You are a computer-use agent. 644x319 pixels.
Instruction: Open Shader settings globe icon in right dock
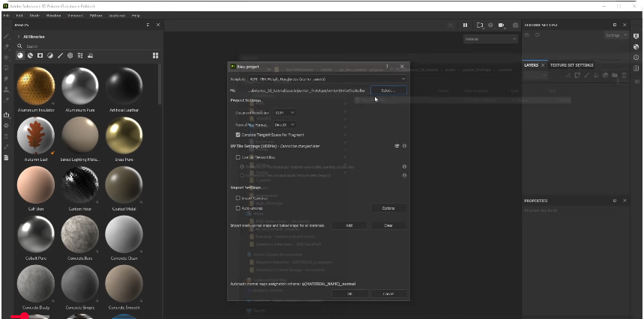[637, 46]
